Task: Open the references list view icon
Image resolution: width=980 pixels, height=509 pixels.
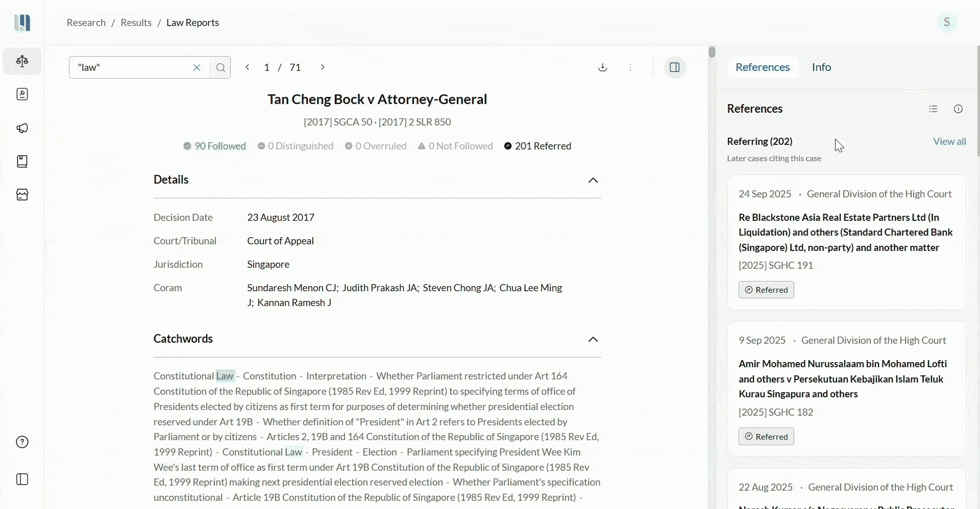Action: click(934, 109)
